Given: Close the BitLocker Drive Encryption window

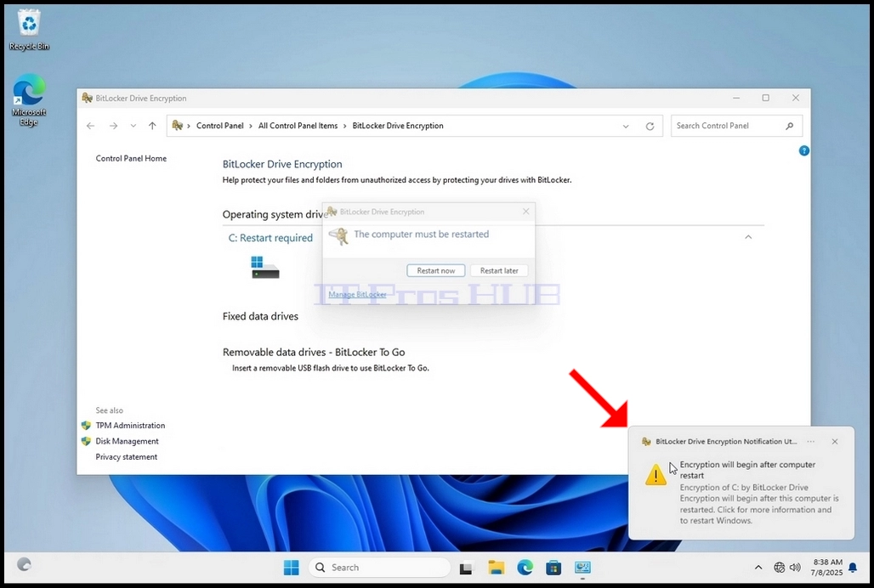Looking at the screenshot, I should (x=796, y=98).
